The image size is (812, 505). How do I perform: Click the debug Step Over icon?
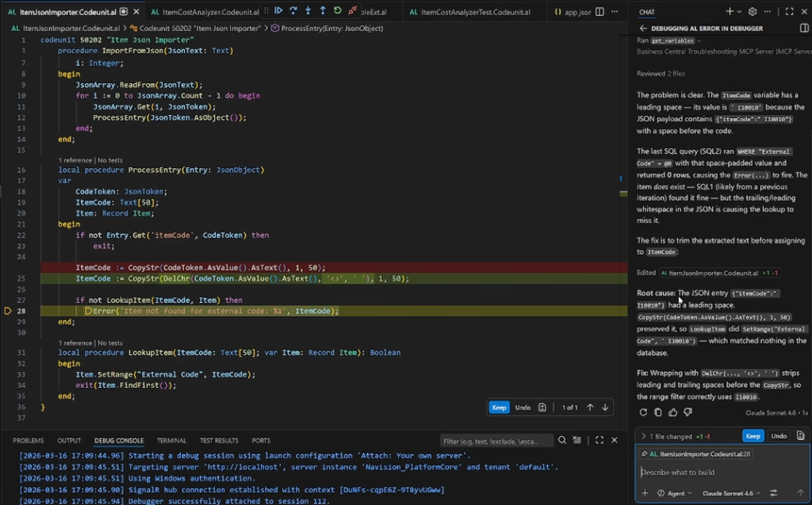[293, 10]
